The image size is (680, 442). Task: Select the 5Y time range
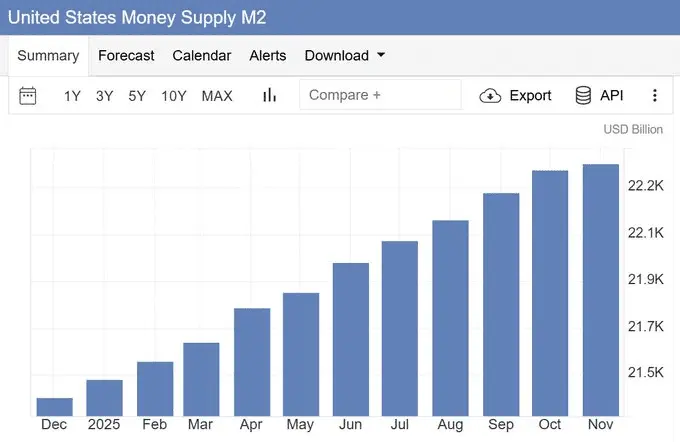tap(137, 95)
